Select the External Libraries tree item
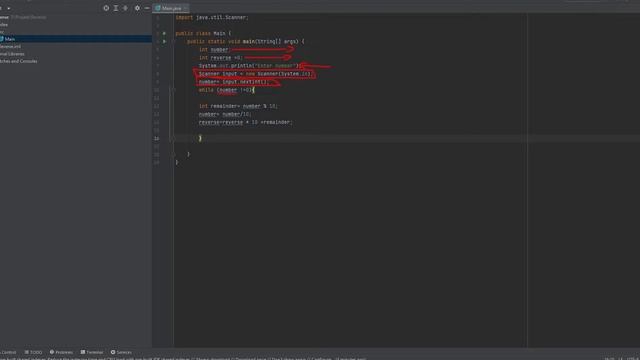Image resolution: width=640 pixels, height=360 pixels. 12,54
